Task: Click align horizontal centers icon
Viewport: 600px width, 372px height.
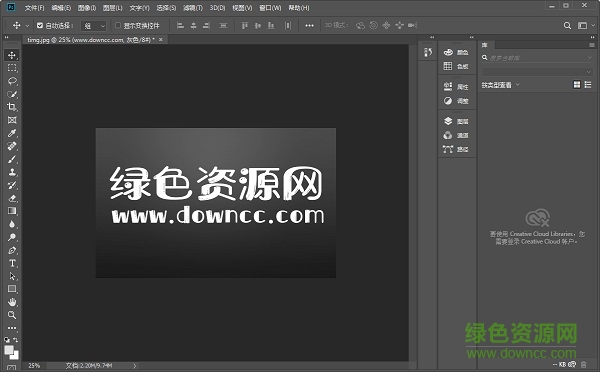Action: [x=194, y=26]
